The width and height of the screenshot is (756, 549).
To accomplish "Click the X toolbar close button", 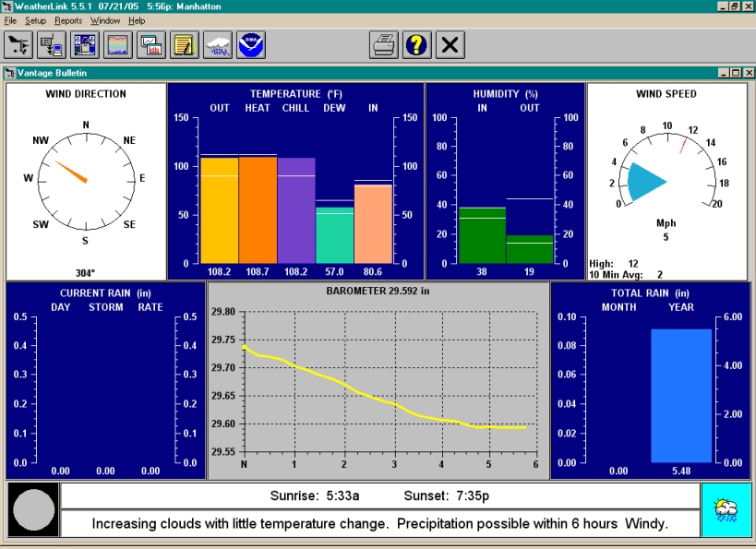I will (450, 44).
